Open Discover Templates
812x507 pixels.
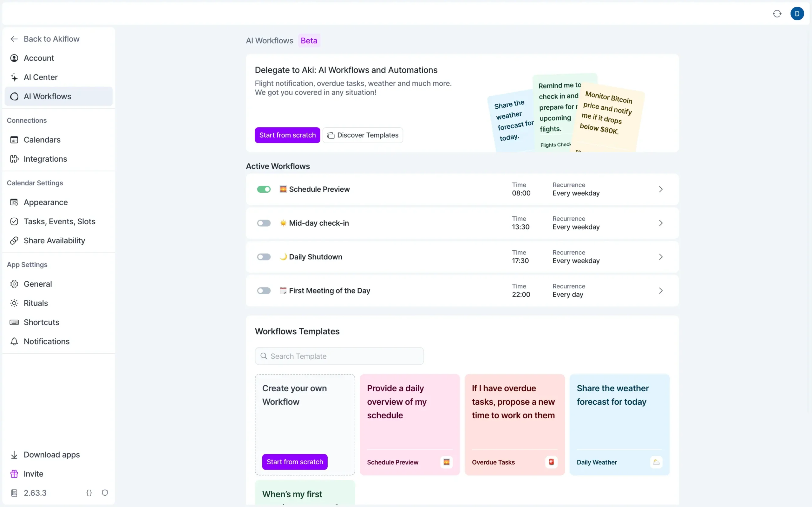pos(362,135)
